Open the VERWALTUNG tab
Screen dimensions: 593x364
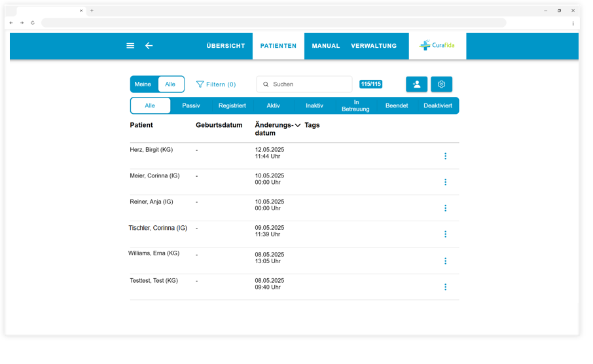coord(374,46)
